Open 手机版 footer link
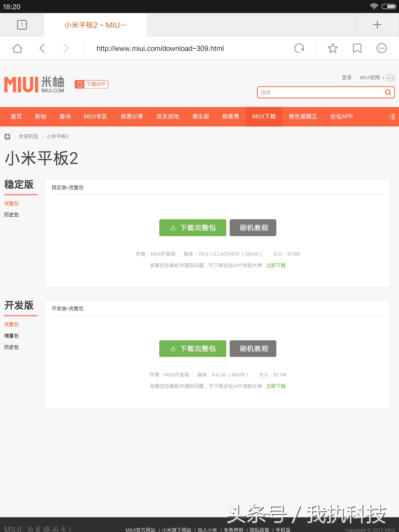The width and height of the screenshot is (399, 532). (283, 529)
